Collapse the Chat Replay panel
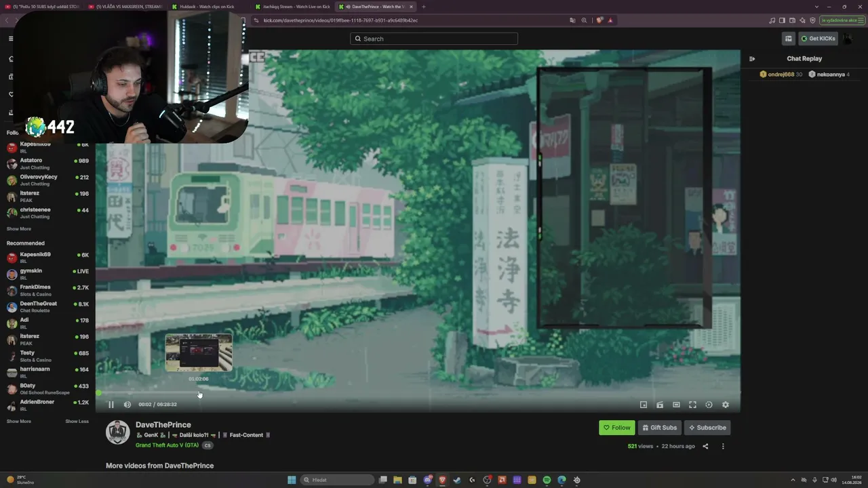Image resolution: width=868 pixels, height=488 pixels. click(x=752, y=59)
